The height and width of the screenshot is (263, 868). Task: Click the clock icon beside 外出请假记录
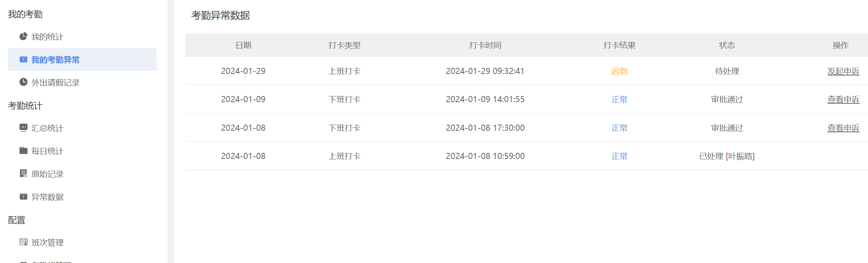coord(23,82)
